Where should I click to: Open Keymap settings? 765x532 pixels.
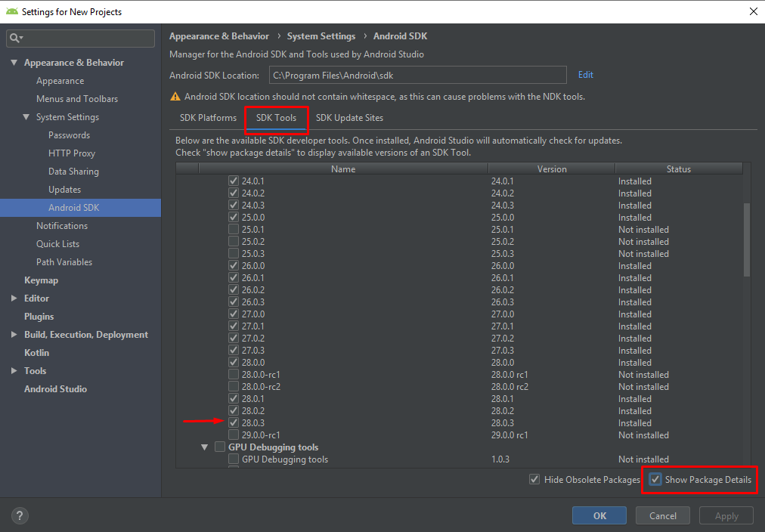(x=41, y=280)
